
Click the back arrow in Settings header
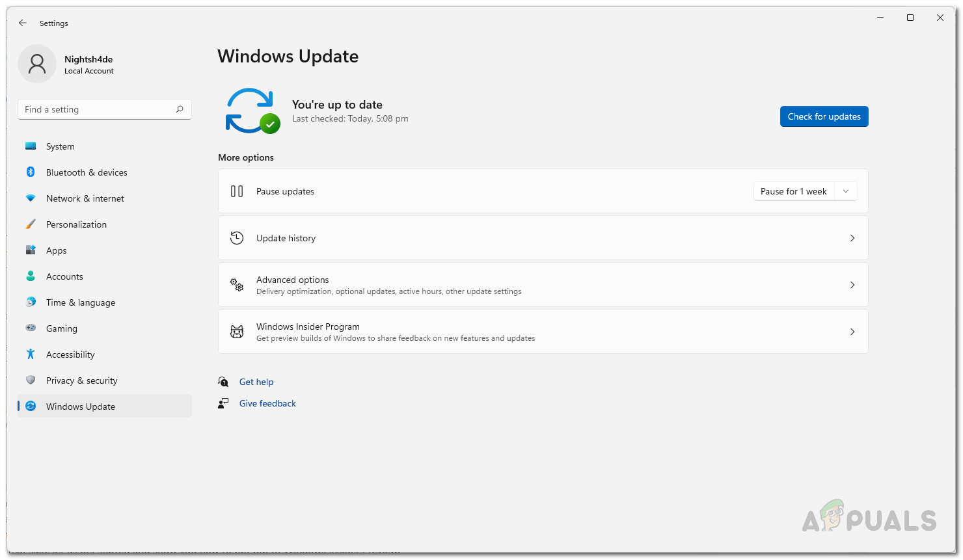coord(23,23)
